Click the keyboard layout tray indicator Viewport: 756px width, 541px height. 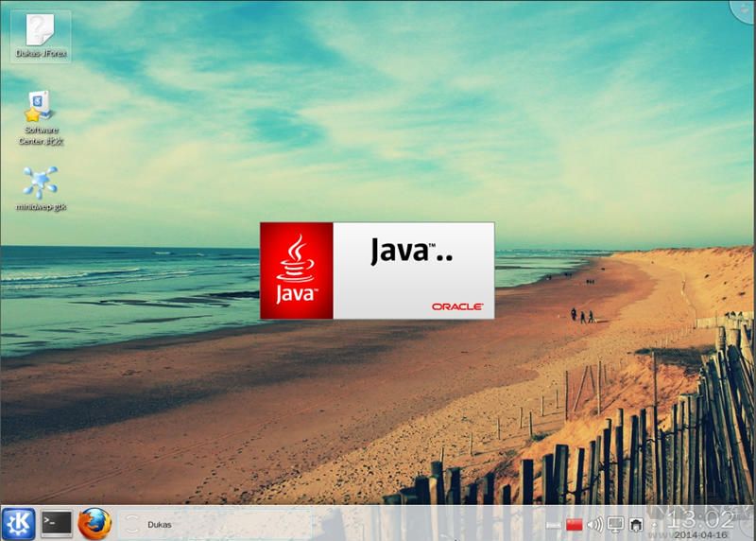pos(555,525)
